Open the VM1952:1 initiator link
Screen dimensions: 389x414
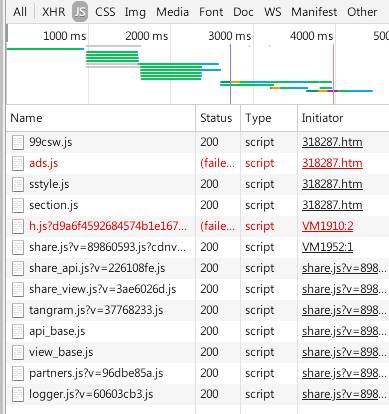327,247
